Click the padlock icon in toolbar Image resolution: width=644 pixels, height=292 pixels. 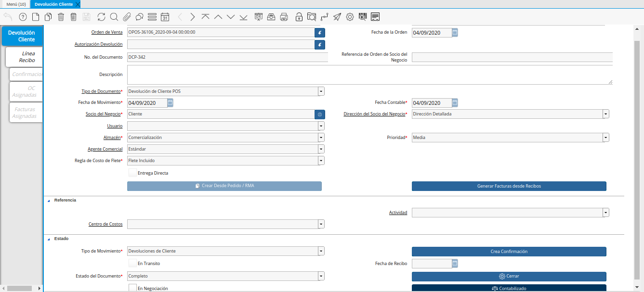[x=299, y=17]
